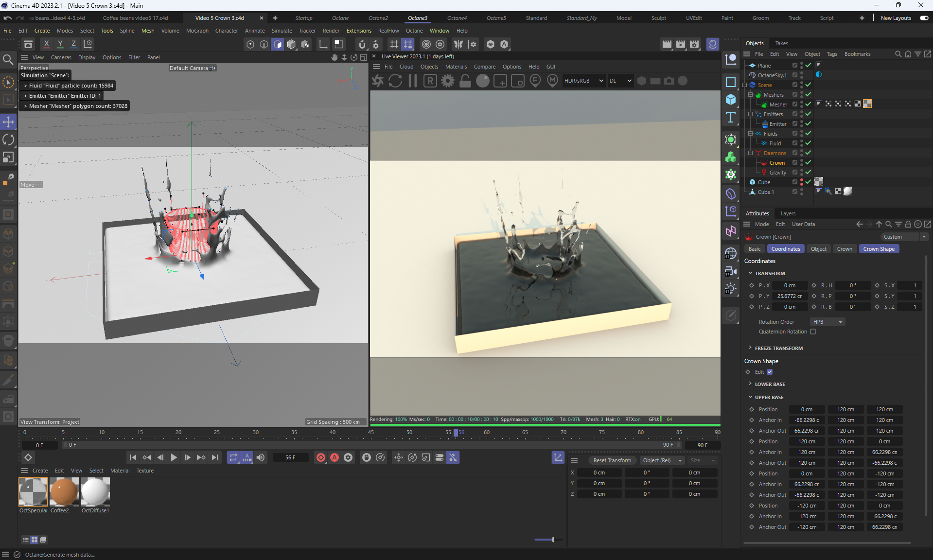The image size is (933, 560).
Task: Open Coffee beans video5 17.c4d document tab
Action: [135, 18]
